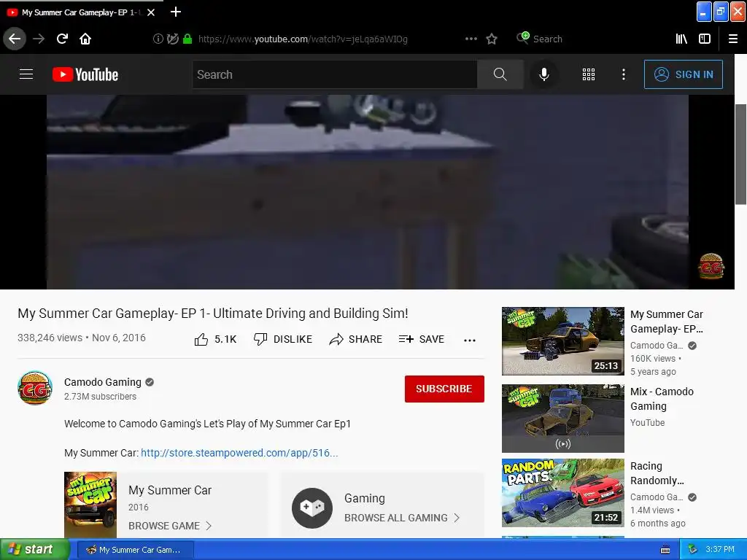Click the '338,246 views' text
The image size is (747, 560).
[50, 338]
